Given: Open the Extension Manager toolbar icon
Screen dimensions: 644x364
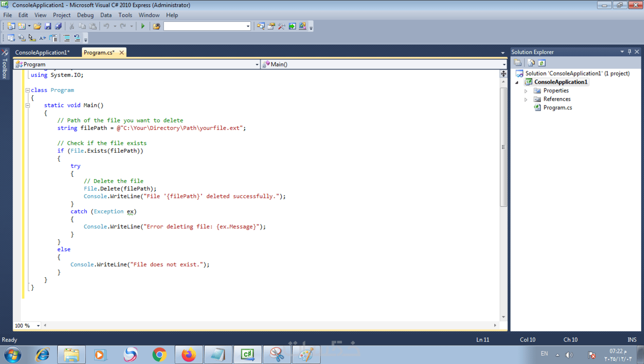Looking at the screenshot, I should click(x=303, y=26).
